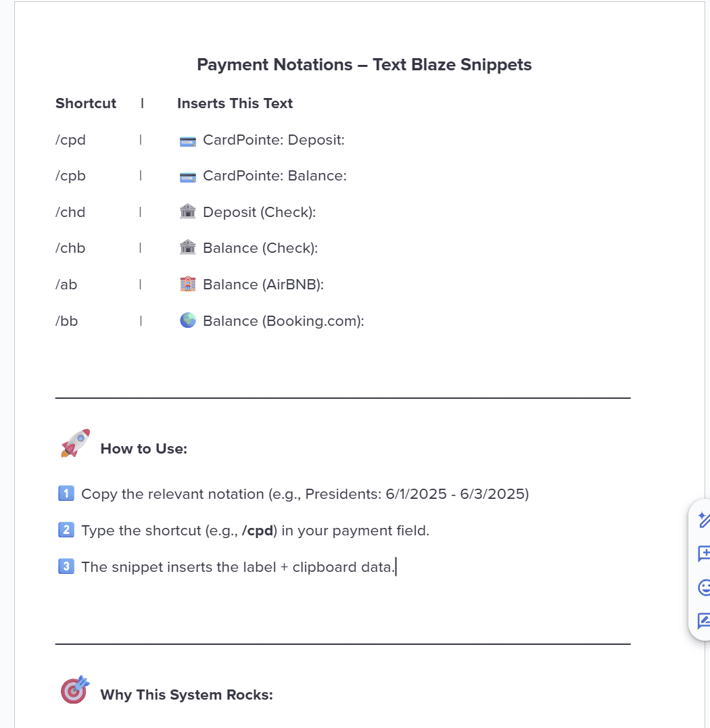Add a comment with the plus bubble icon
The height and width of the screenshot is (728, 710).
[703, 554]
